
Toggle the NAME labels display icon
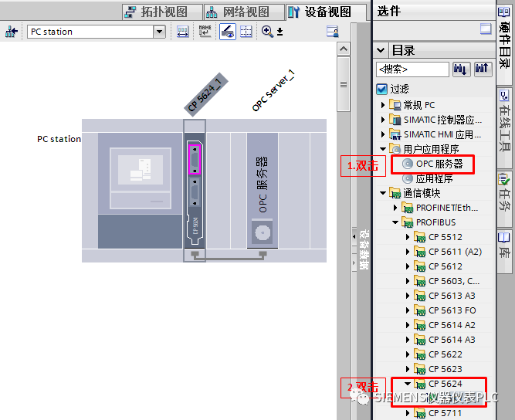pos(205,32)
